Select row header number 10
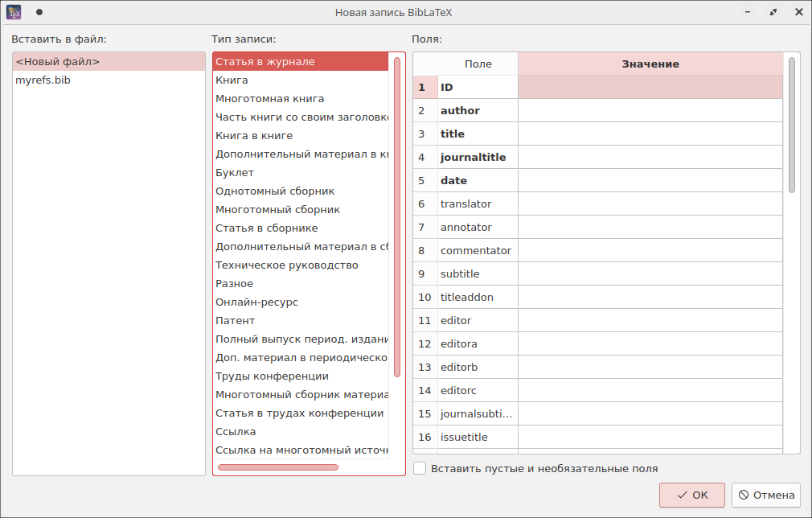The width and height of the screenshot is (812, 518). coord(425,297)
